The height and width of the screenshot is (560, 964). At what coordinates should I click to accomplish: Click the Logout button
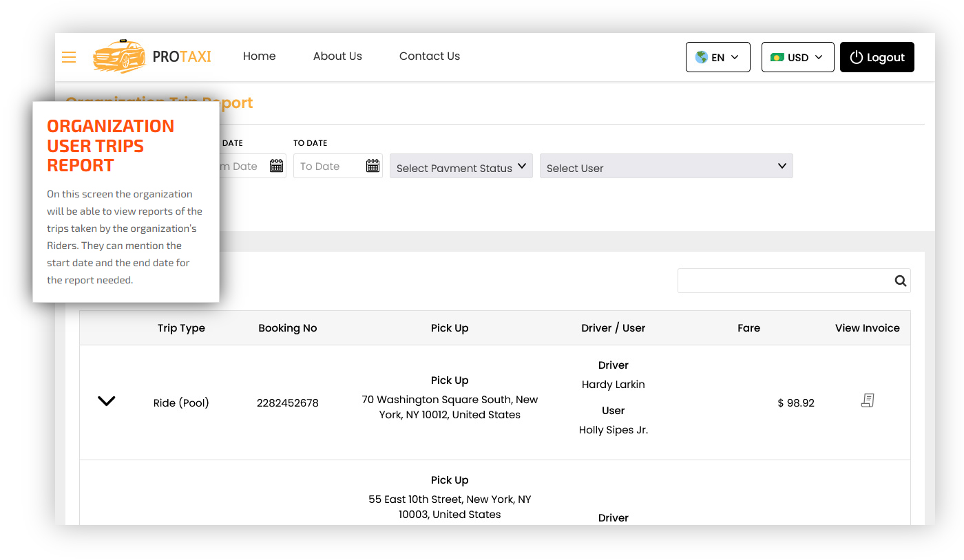(877, 57)
